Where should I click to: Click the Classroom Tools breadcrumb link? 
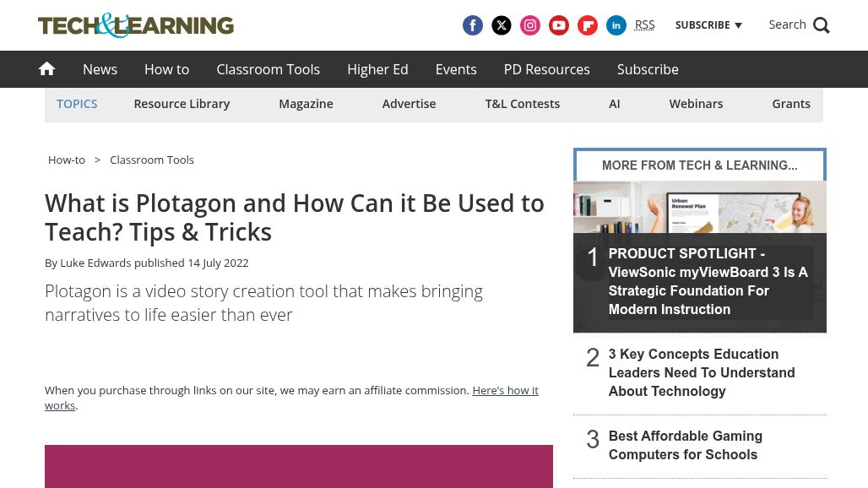click(x=152, y=160)
